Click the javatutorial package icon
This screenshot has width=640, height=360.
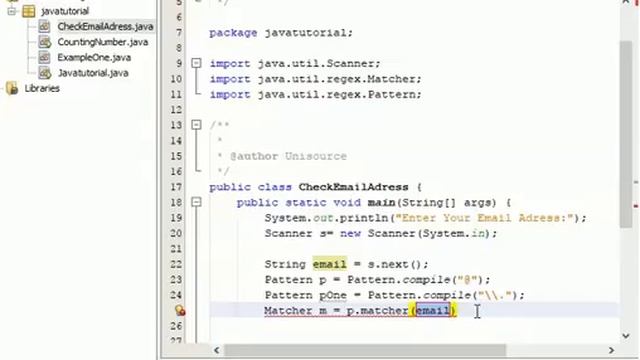point(29,11)
